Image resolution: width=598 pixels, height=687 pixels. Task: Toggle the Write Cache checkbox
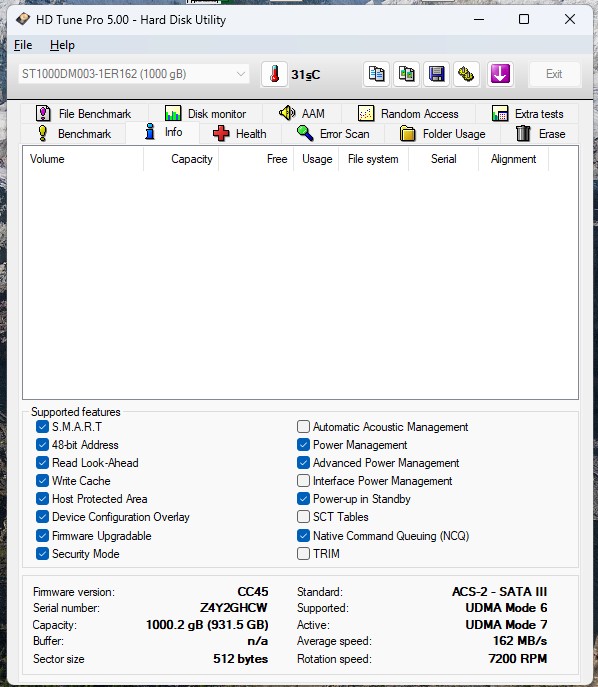pos(42,481)
